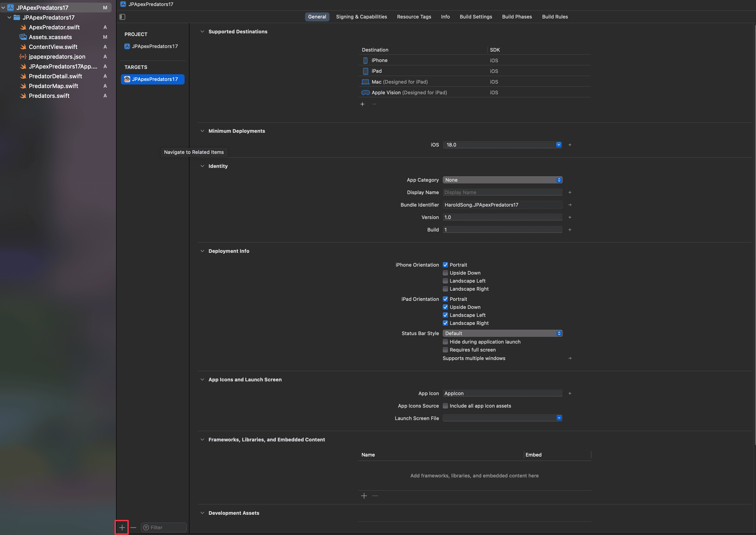Click the jpapexpredators.json file icon
756x535 pixels.
pos(23,57)
